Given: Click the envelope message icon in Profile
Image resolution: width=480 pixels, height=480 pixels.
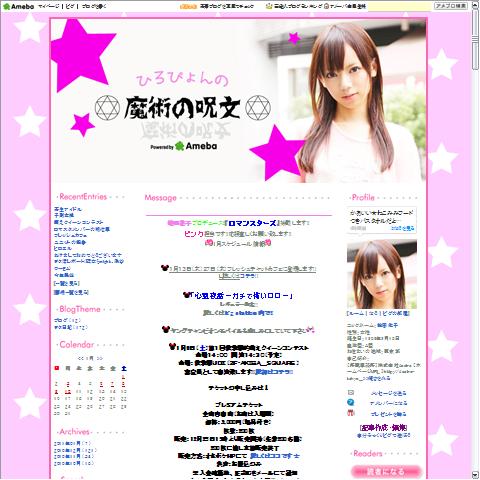Looking at the screenshot, I should click(351, 393).
